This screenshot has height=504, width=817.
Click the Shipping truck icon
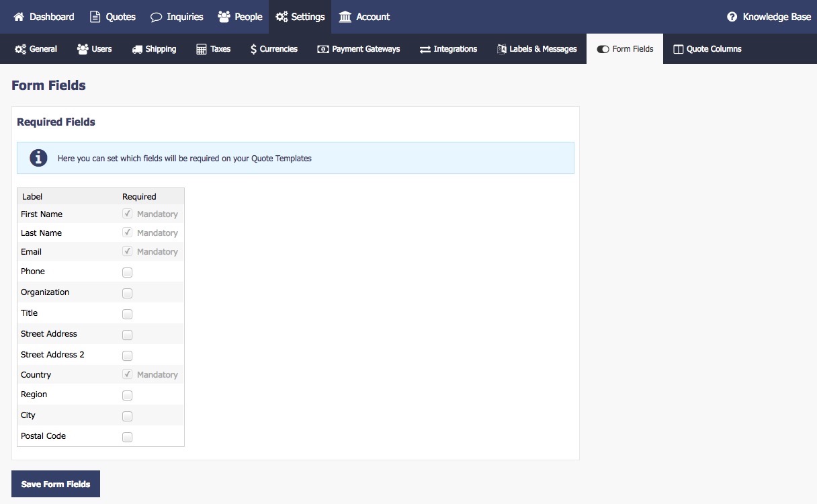click(x=137, y=49)
